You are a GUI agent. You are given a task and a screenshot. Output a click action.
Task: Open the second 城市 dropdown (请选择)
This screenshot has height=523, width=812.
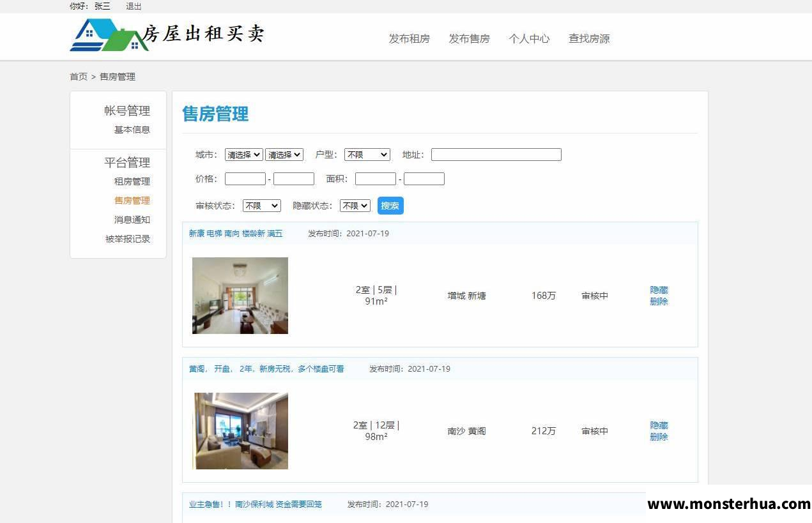(284, 155)
